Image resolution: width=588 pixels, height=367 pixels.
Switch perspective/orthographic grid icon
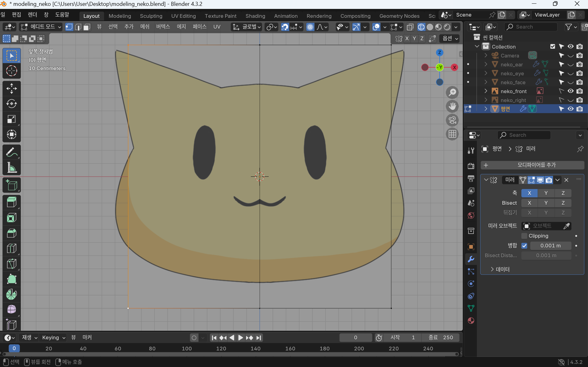[x=452, y=134]
